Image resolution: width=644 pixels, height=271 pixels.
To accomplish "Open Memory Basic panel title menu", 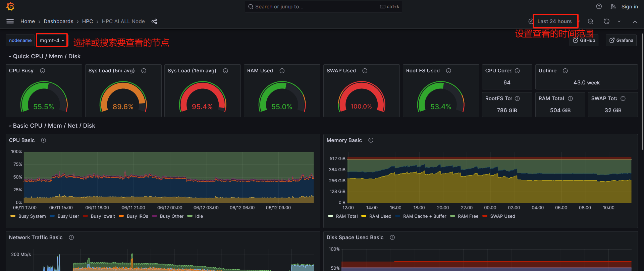I will point(344,140).
